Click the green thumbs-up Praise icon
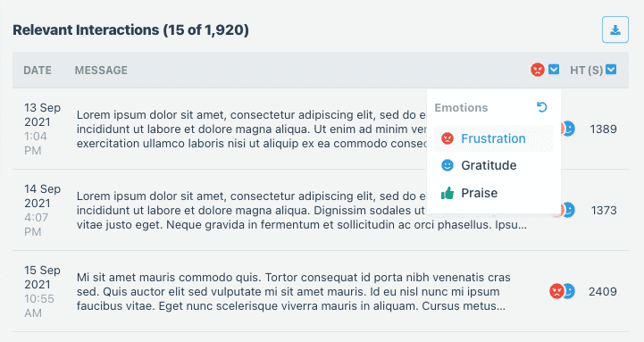Viewport: 644px width, 342px height. tap(447, 193)
